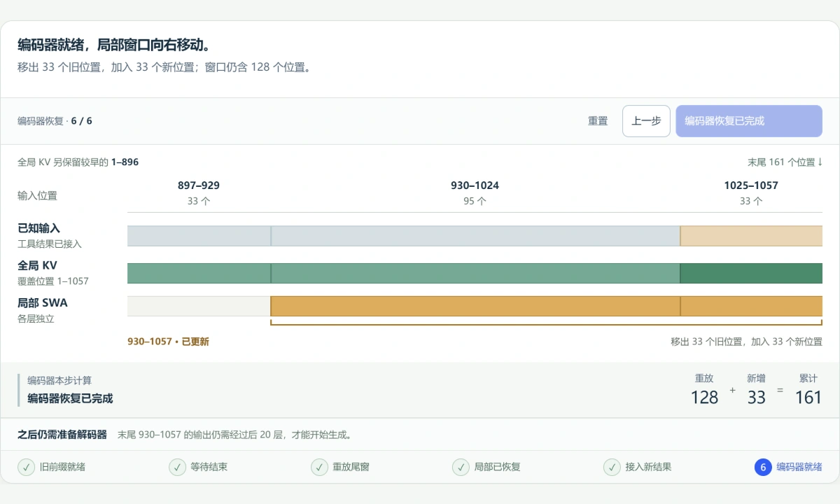Image resolution: width=840 pixels, height=504 pixels.
Task: Click the dark green segment in 全局 KV row
Action: pos(751,273)
